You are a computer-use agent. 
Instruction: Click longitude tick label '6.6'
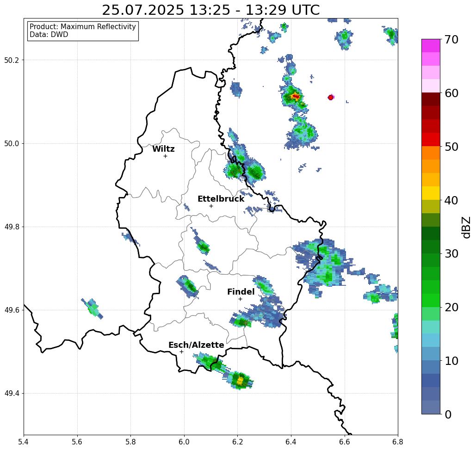345,442
